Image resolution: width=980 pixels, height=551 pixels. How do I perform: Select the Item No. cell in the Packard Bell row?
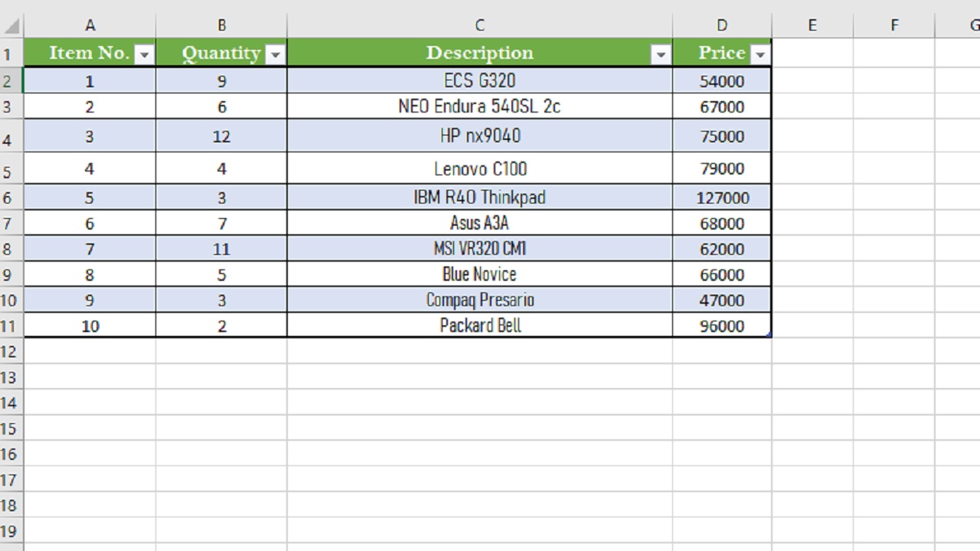[x=90, y=325]
